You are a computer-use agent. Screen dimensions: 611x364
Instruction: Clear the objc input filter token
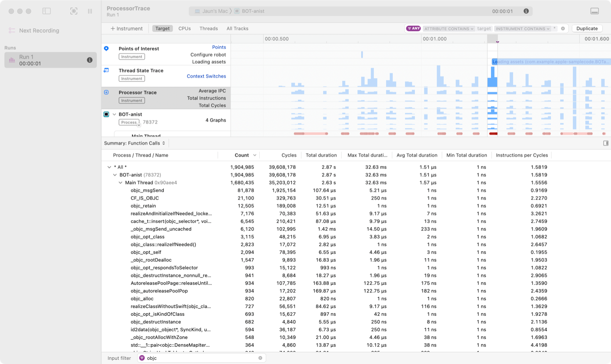(260, 358)
